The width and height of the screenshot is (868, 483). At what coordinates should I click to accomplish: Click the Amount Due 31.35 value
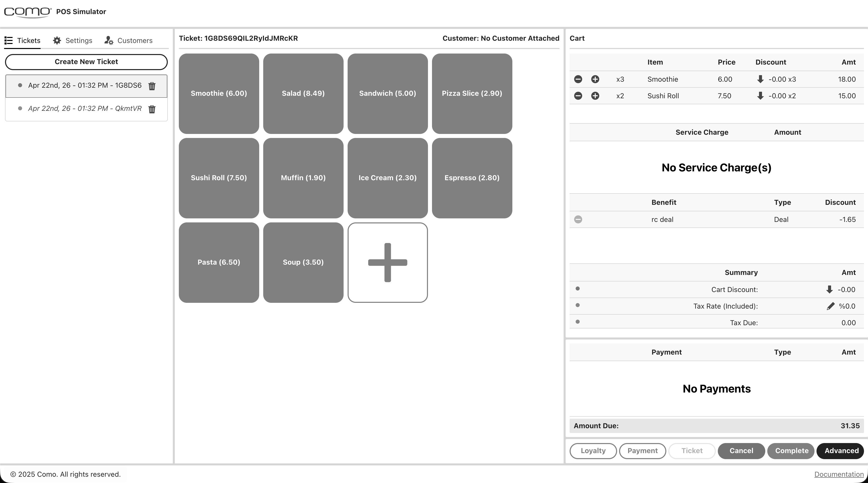click(850, 426)
